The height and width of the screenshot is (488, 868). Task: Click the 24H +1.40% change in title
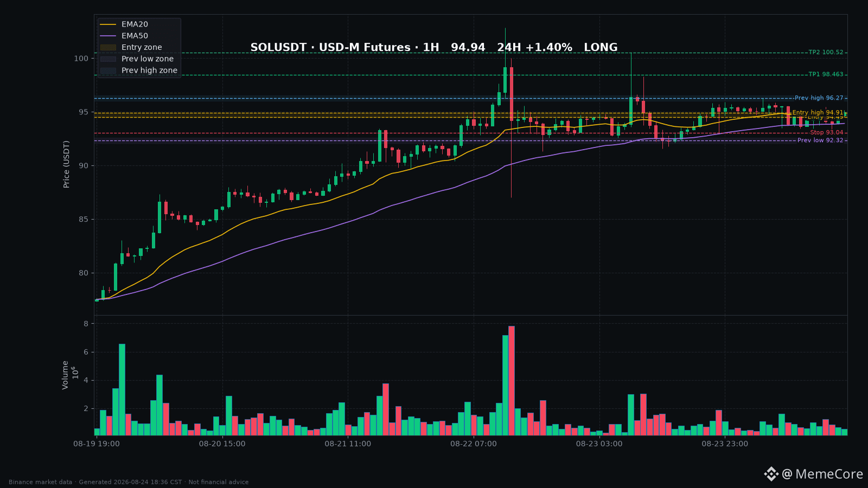click(x=534, y=48)
